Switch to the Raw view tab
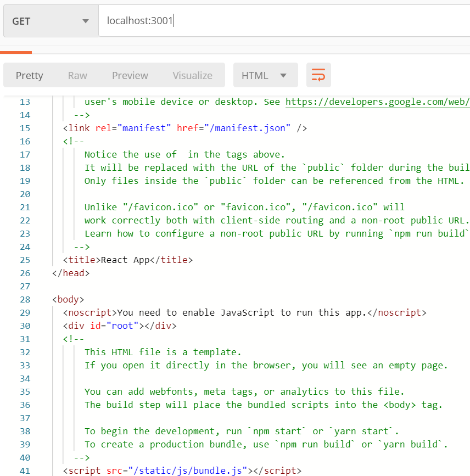The width and height of the screenshot is (470, 476). 77,76
